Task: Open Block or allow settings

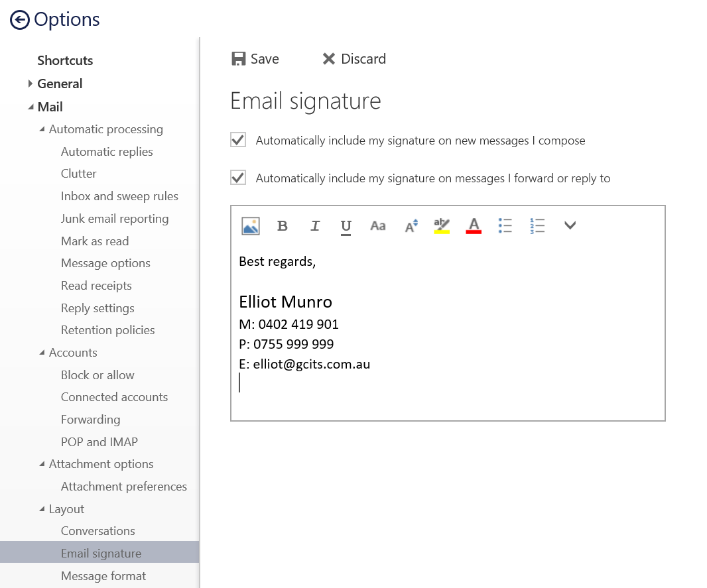Action: point(97,375)
